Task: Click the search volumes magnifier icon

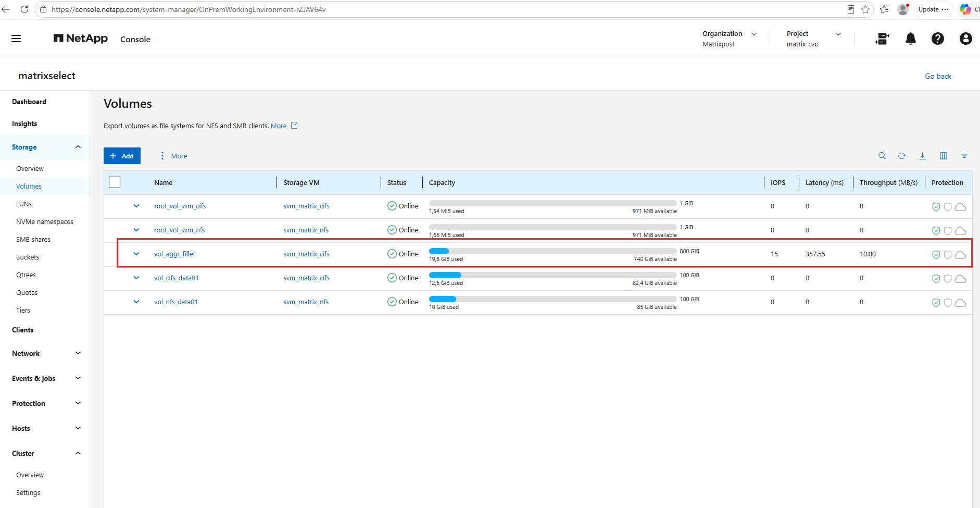Action: pyautogui.click(x=882, y=156)
